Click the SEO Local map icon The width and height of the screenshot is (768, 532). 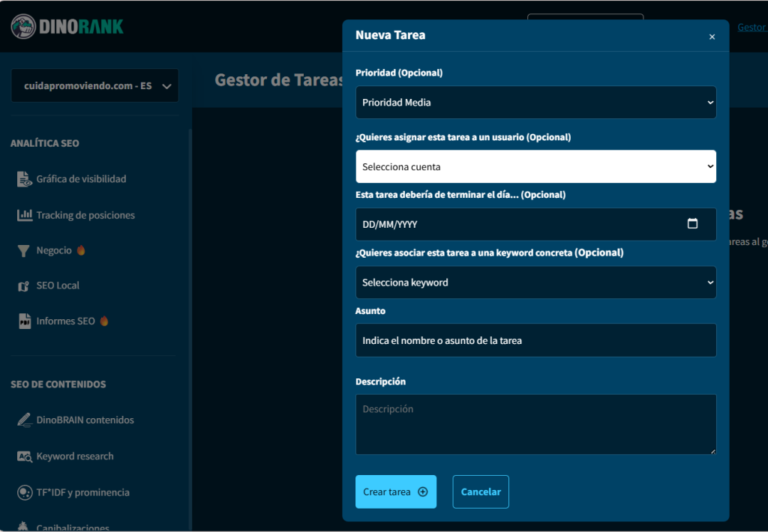point(24,286)
